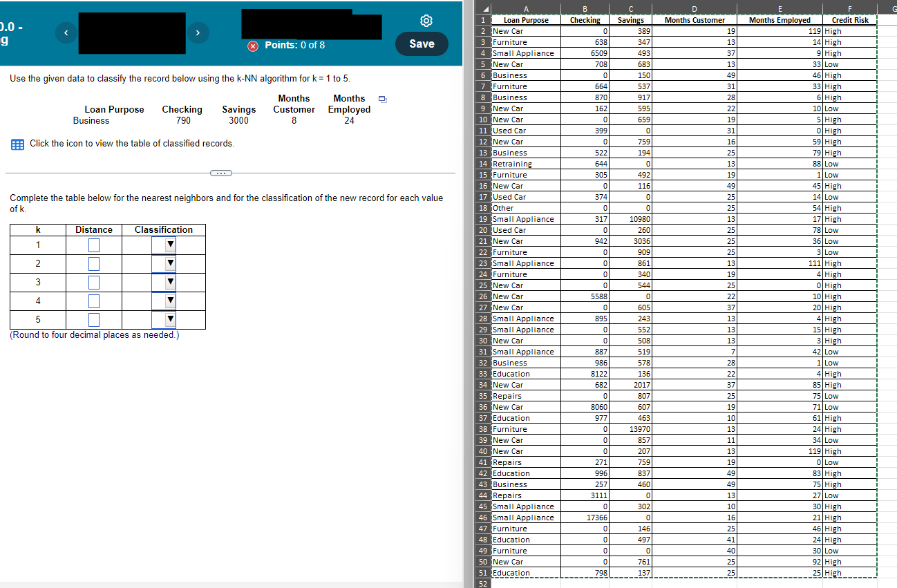The height and width of the screenshot is (588, 897).
Task: Expand the ellipsis divider control
Action: coord(220,173)
